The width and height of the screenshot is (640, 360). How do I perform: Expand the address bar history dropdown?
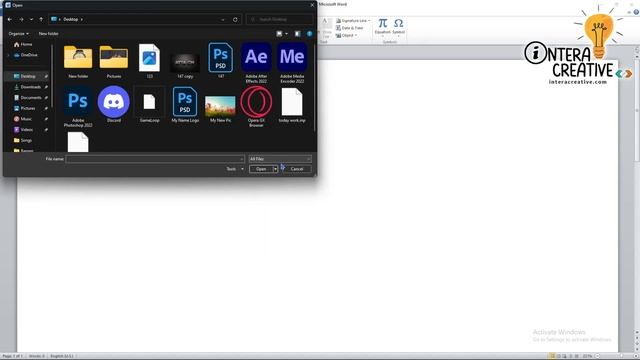point(223,19)
